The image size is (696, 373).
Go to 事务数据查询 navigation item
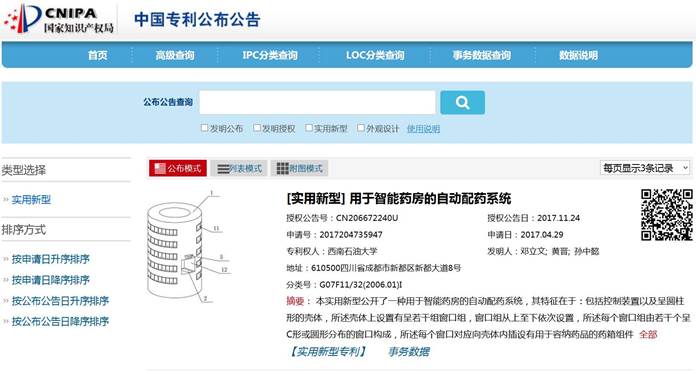482,56
